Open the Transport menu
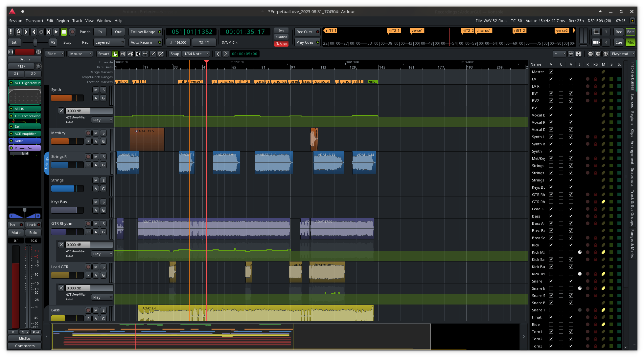Viewport: 644px width, 357px height. click(x=34, y=21)
